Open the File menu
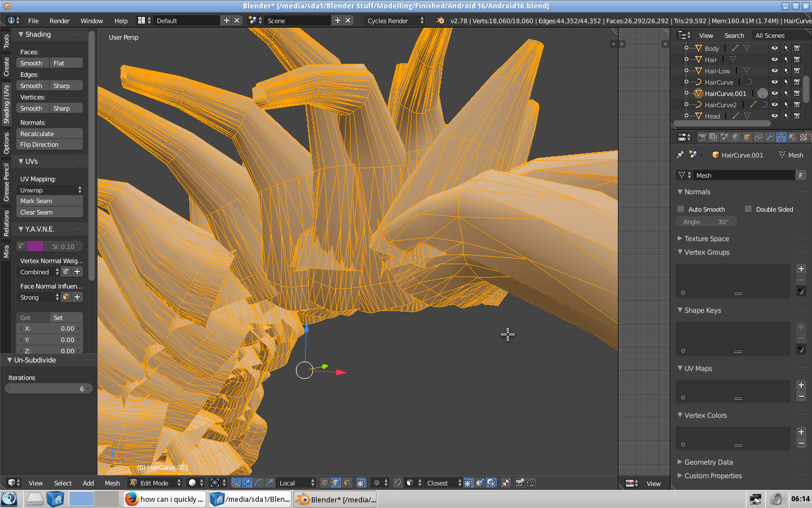Screen dimensions: 812x508 33,20
